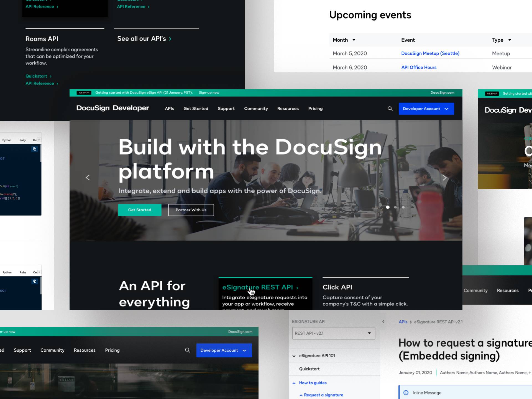Click the Webinar type cell
This screenshot has width=532, height=399.
(x=502, y=67)
